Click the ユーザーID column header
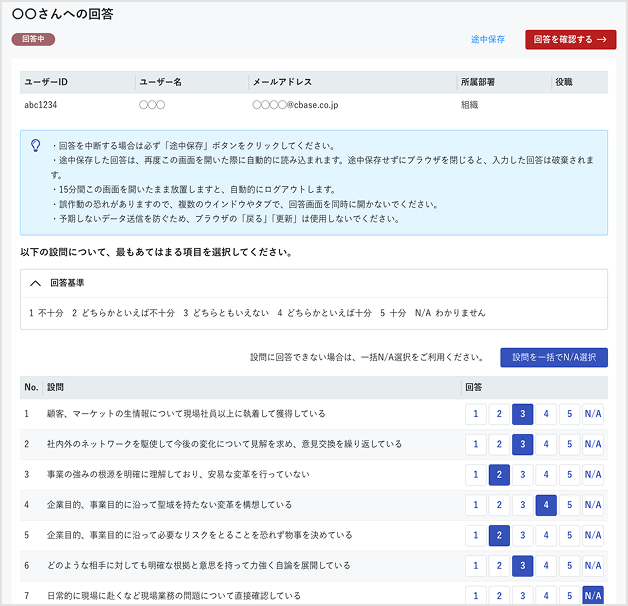 pos(46,82)
